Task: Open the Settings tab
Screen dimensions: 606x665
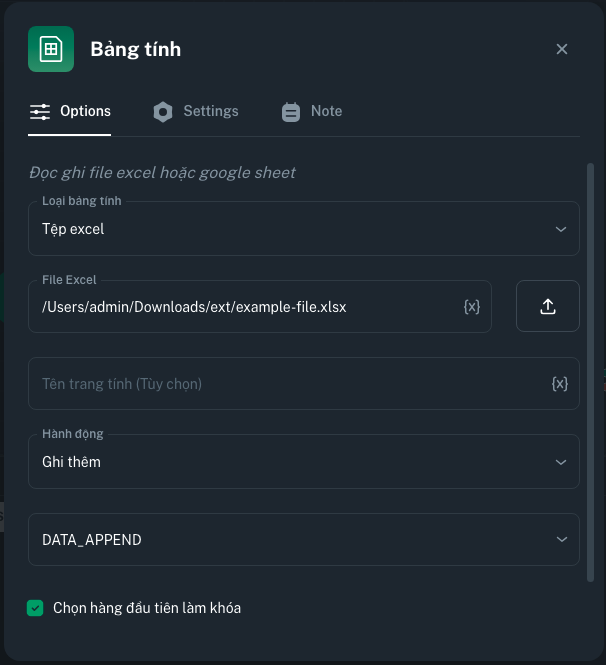Action: tap(196, 112)
